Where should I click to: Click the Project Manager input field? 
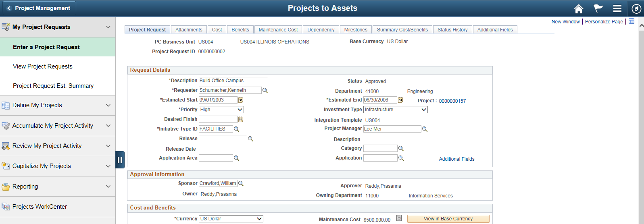[x=392, y=129]
